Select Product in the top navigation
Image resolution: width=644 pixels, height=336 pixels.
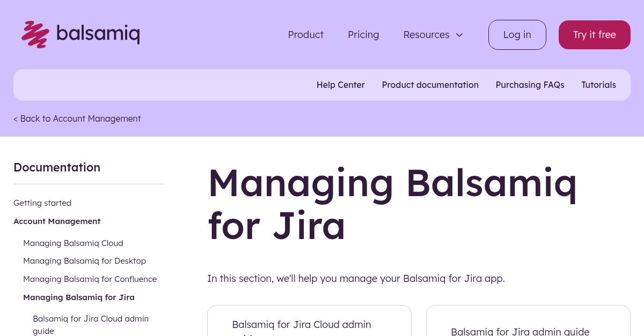(x=305, y=34)
